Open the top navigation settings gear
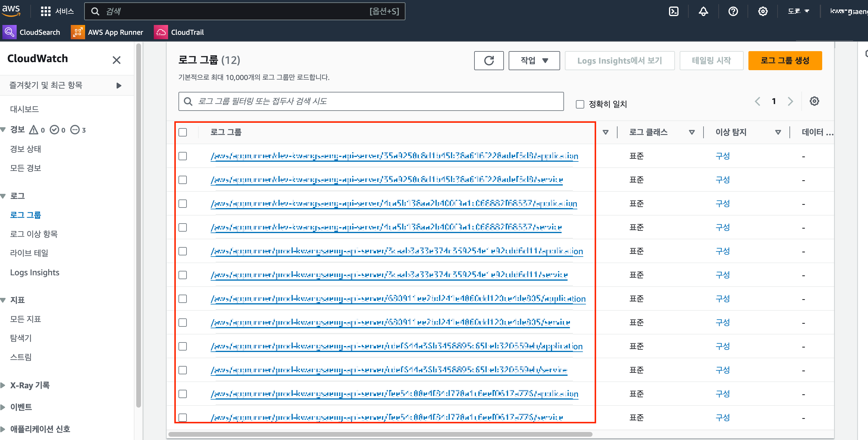The image size is (868, 440). [762, 12]
